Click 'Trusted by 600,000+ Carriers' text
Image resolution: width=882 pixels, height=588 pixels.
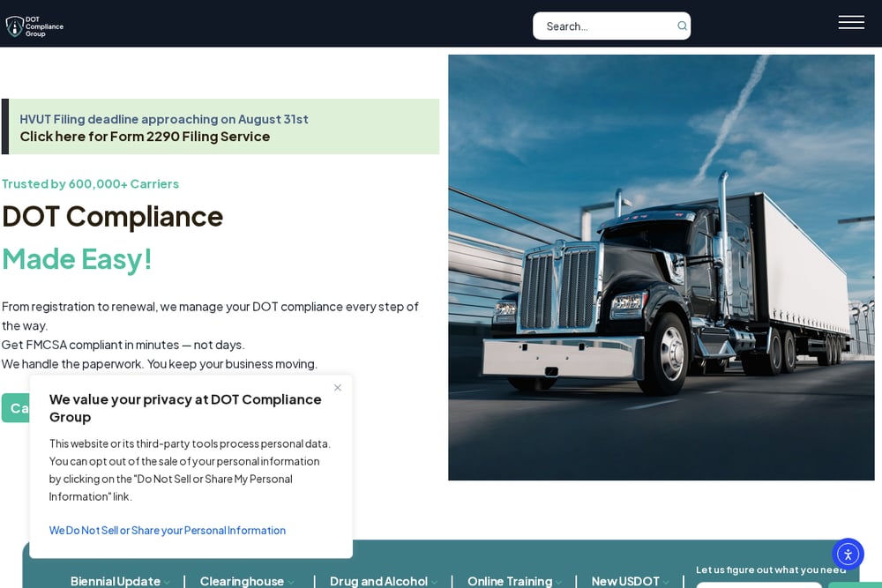click(x=90, y=184)
